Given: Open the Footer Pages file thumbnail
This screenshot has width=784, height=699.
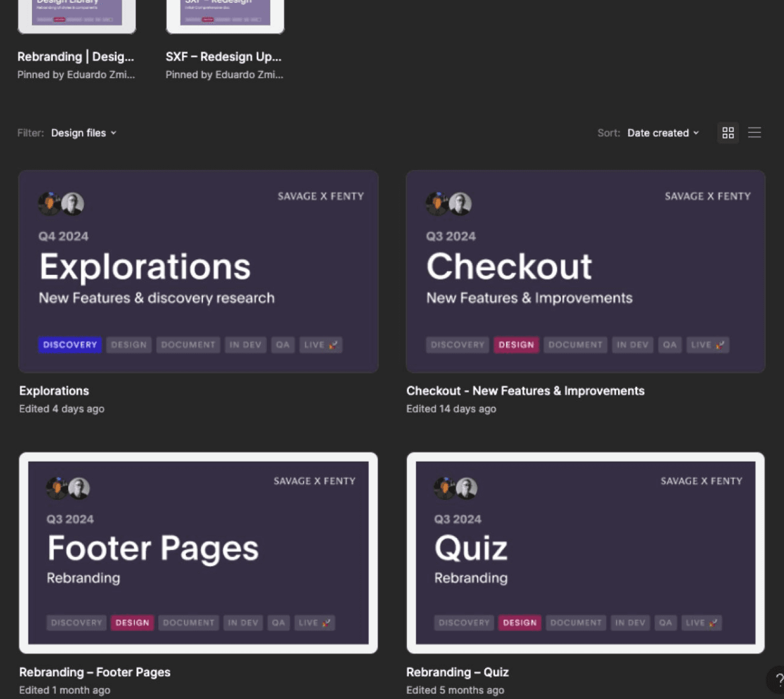Looking at the screenshot, I should point(199,553).
